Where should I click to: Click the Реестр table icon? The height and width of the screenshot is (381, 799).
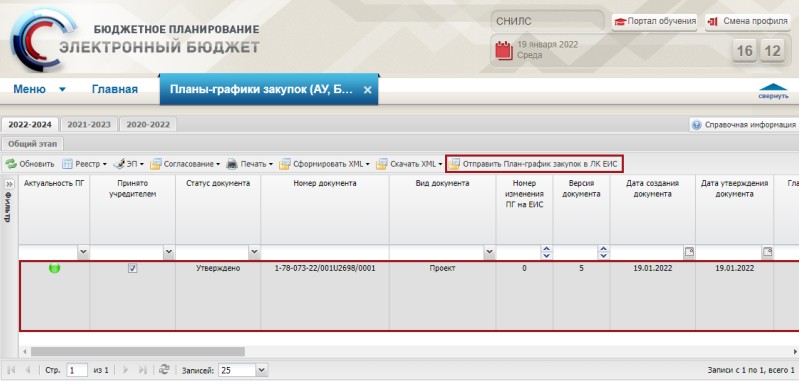tap(67, 164)
